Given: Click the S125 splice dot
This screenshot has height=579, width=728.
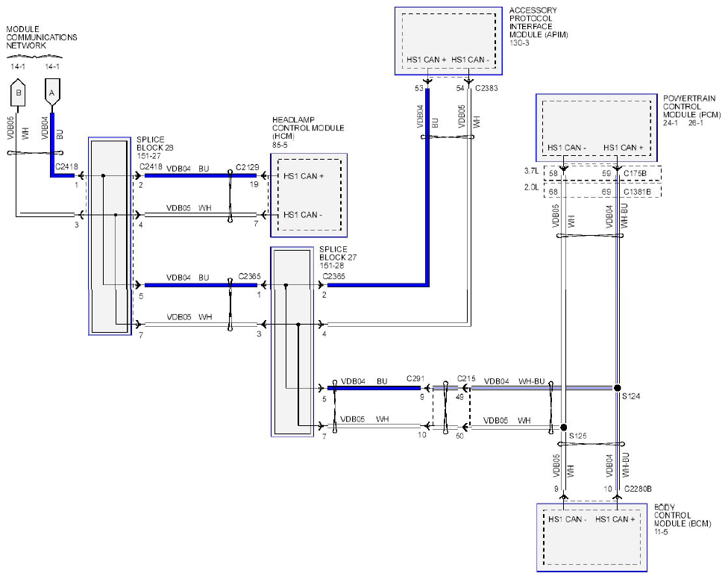Looking at the screenshot, I should pyautogui.click(x=564, y=428).
